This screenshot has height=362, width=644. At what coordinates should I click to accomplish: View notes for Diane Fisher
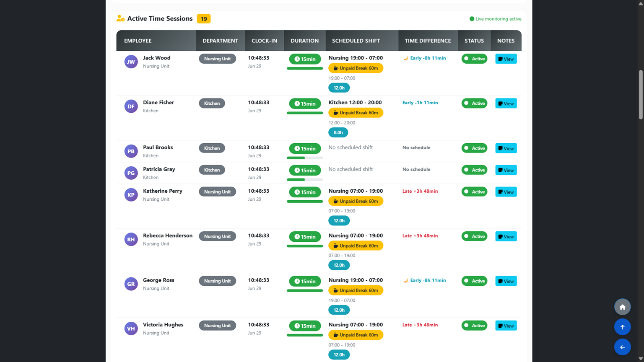pos(506,103)
